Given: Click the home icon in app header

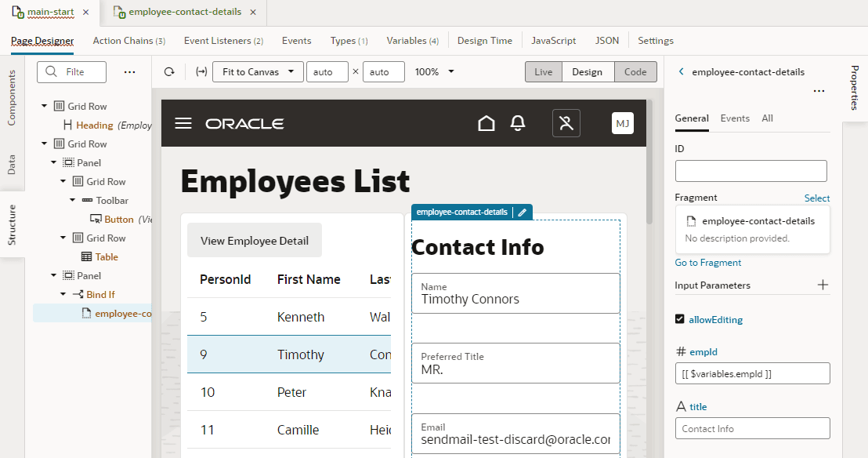Looking at the screenshot, I should 486,123.
